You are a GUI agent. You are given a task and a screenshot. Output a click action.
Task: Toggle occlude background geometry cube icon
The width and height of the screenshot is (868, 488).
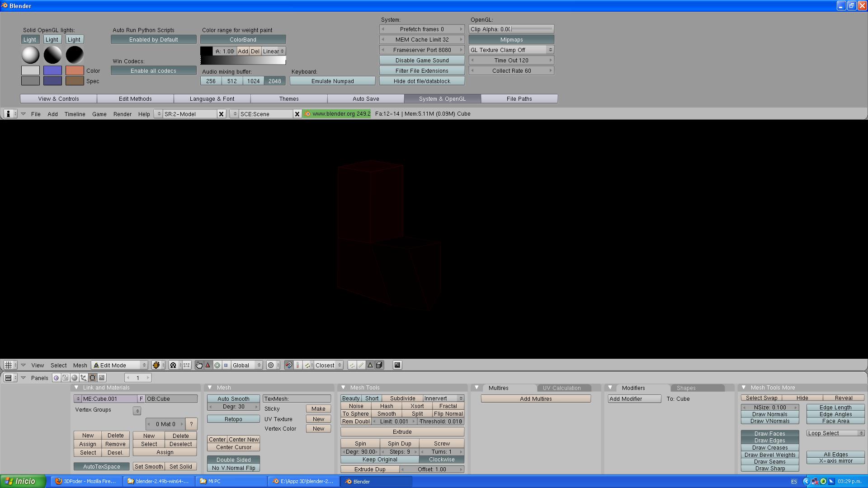click(379, 365)
